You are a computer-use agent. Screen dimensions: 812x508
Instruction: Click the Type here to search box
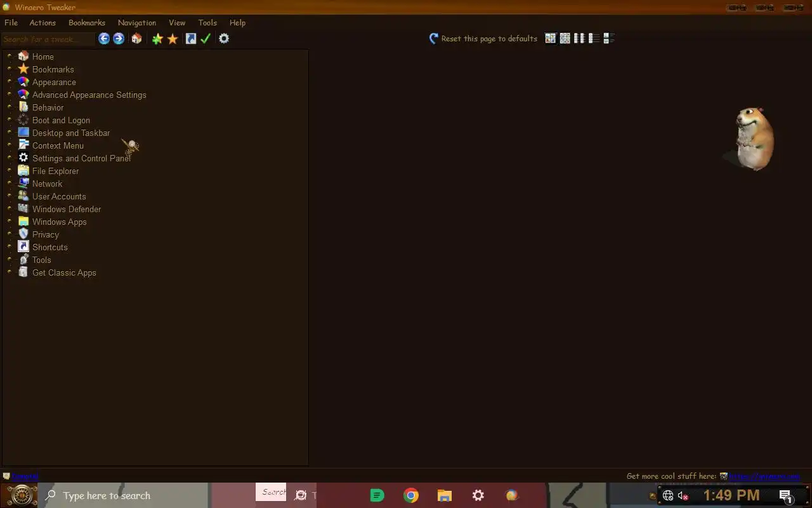(123, 495)
